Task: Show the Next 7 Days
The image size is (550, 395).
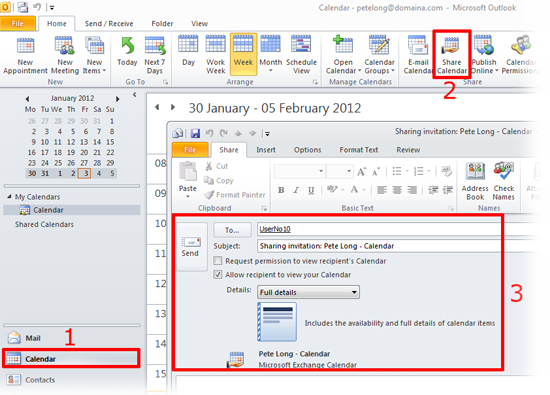Action: tap(155, 55)
